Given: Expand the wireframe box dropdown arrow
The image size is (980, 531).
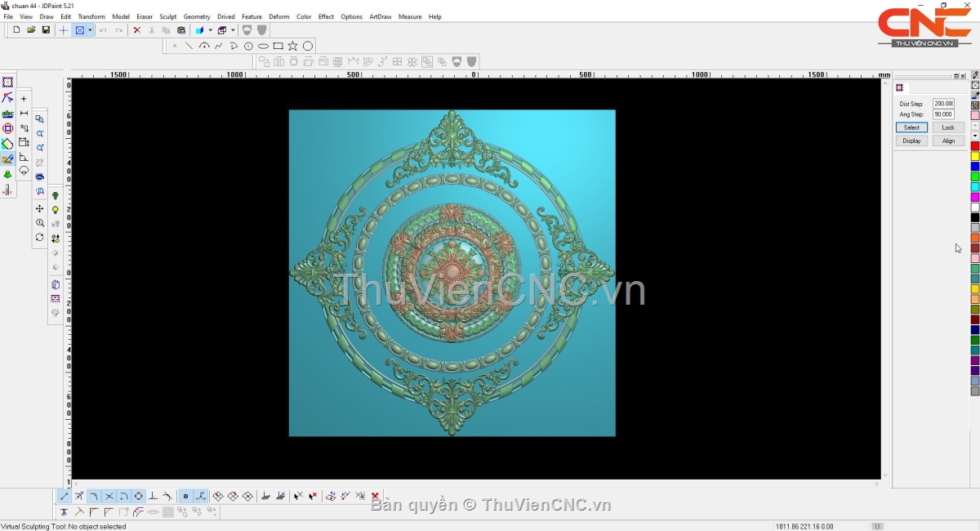Looking at the screenshot, I should (233, 30).
